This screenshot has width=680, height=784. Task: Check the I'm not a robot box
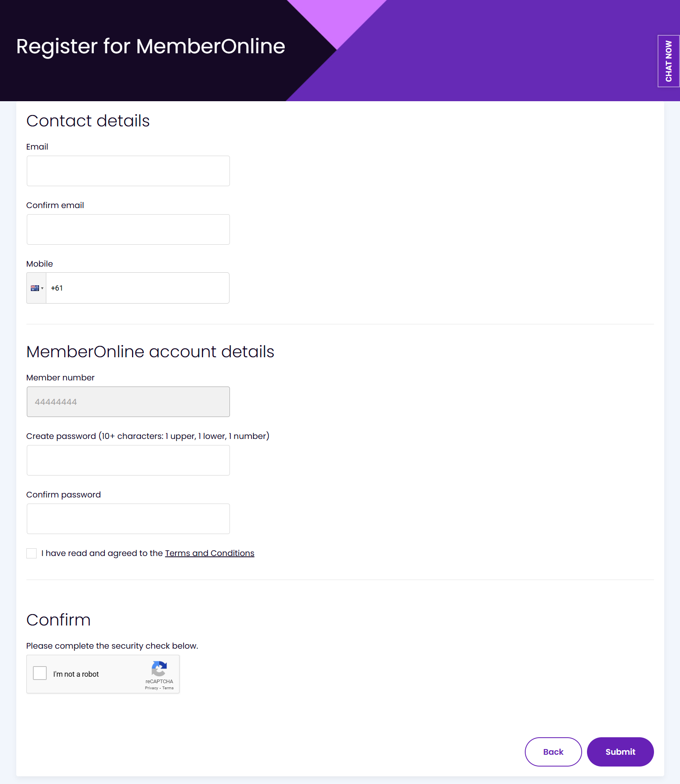coord(40,673)
